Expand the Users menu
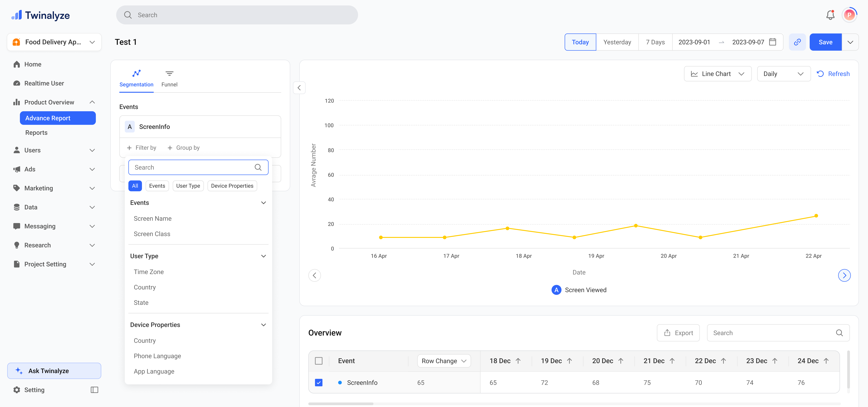868x407 pixels. pos(92,150)
